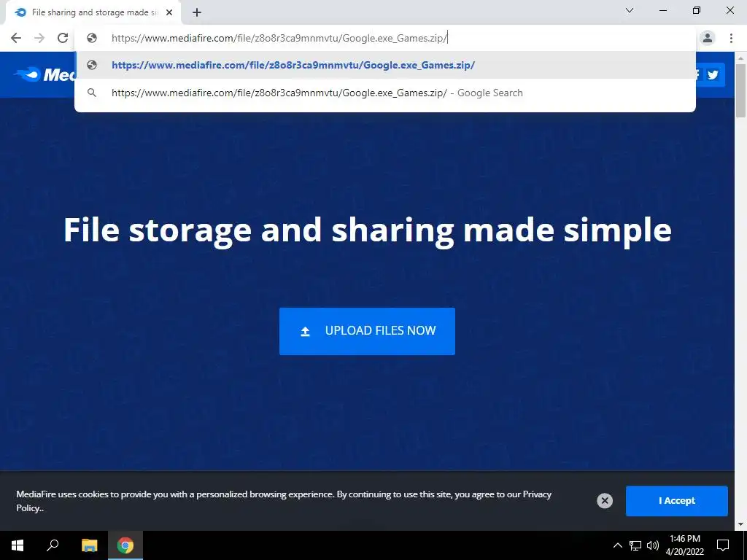Viewport: 747px width, 560px height.
Task: Open network status tray icon
Action: 635,545
